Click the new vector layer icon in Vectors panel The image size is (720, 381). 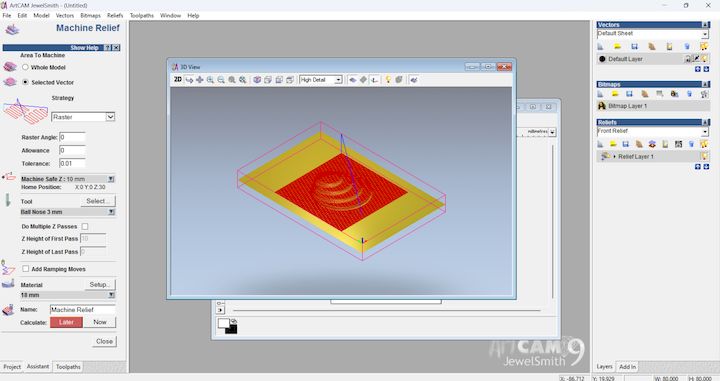[601, 46]
